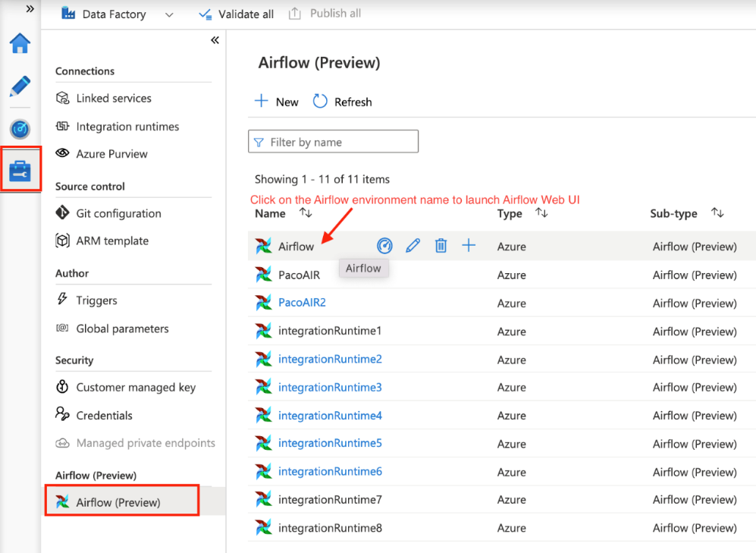Select the Manage toolbox icon
756x553 pixels.
(x=20, y=170)
